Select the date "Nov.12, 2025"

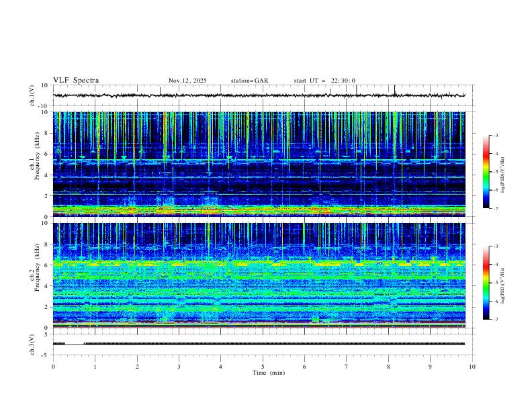pyautogui.click(x=187, y=81)
